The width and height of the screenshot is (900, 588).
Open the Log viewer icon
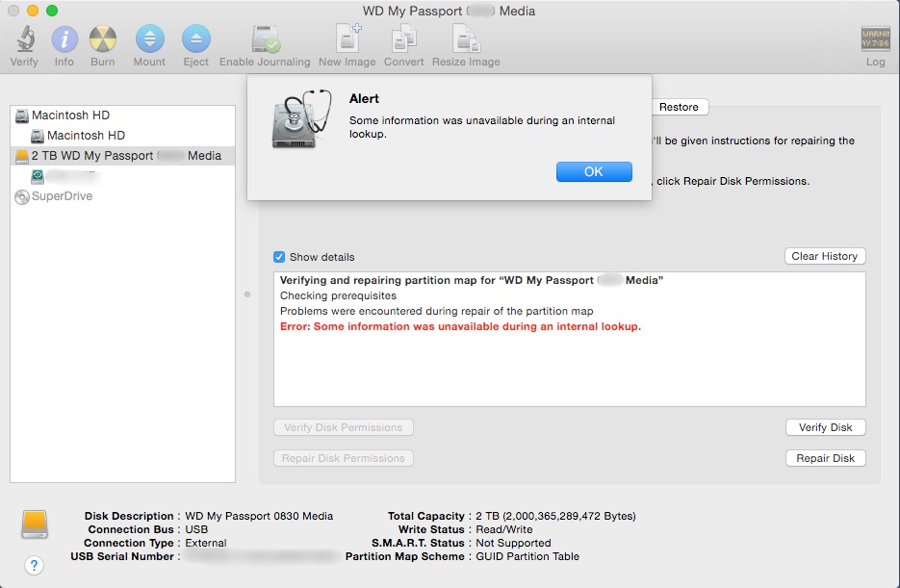coord(875,40)
